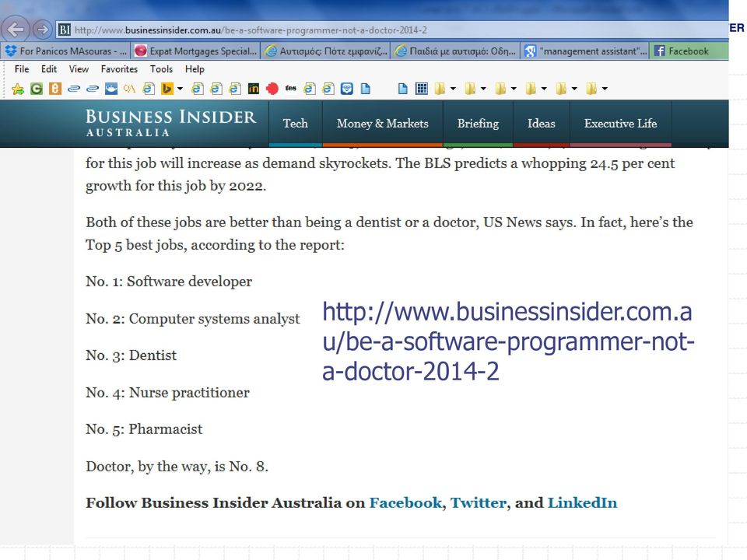
Task: Switch to the "management assistant" tab
Action: [585, 51]
